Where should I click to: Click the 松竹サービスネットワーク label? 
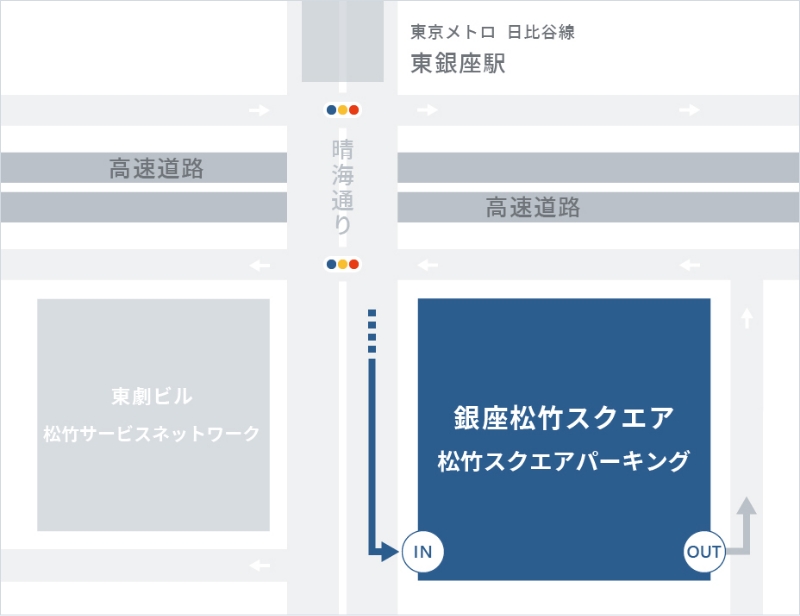pos(152,434)
